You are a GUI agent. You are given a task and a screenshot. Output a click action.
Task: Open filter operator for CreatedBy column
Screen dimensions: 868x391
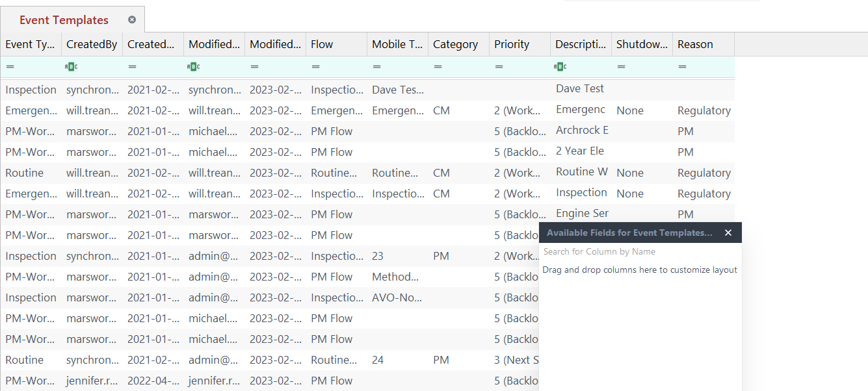[72, 66]
